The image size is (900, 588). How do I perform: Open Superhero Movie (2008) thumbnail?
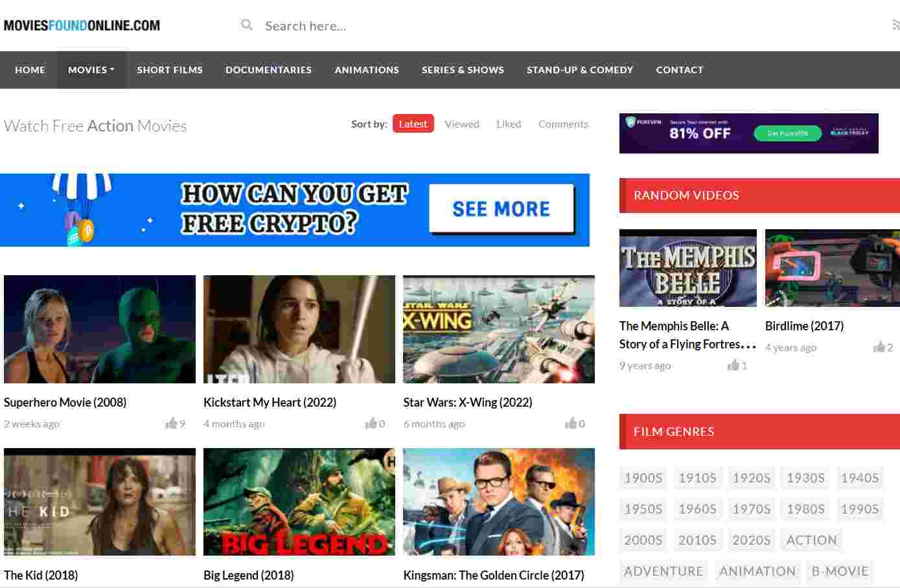coord(100,329)
